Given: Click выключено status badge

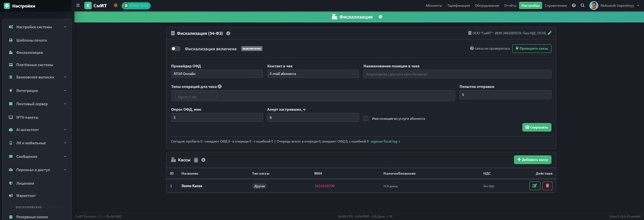Looking at the screenshot, I should (252, 49).
